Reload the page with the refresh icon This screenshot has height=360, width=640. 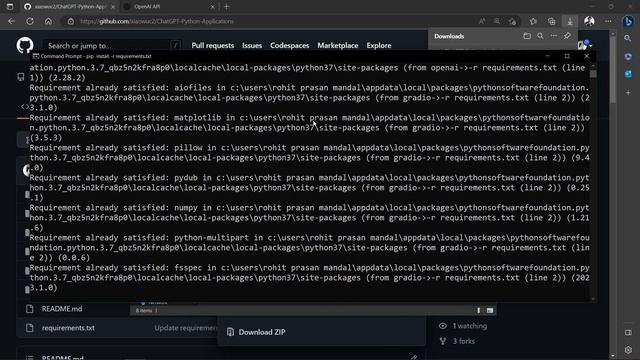(30, 21)
